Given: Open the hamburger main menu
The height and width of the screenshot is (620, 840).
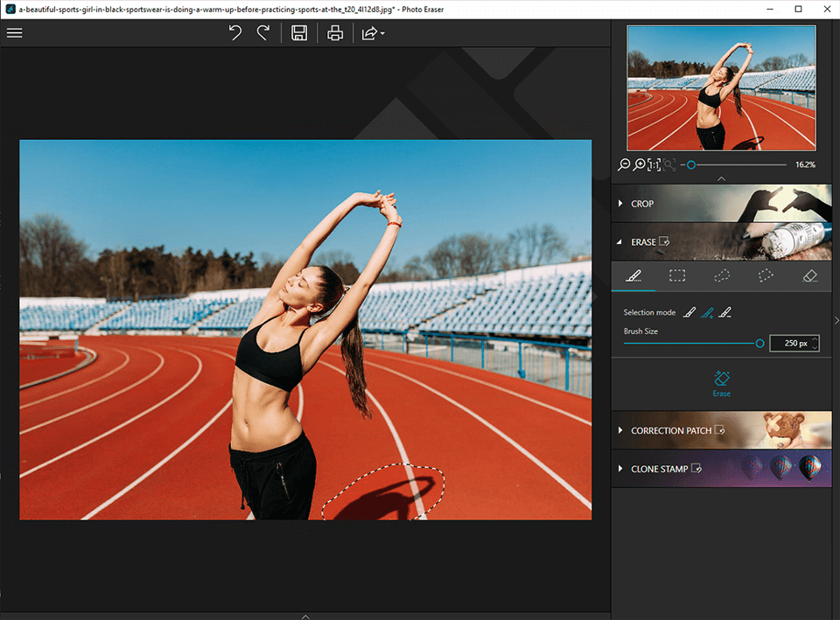Looking at the screenshot, I should [14, 33].
